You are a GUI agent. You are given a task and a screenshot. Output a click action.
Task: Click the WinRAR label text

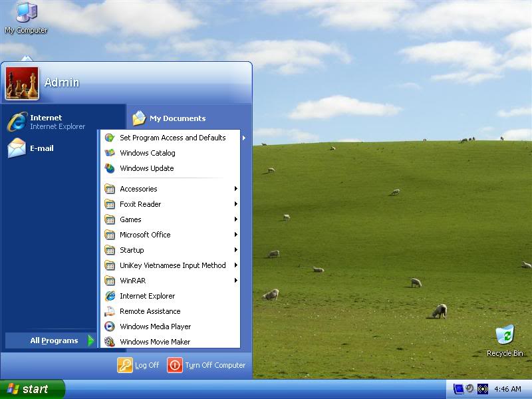tap(132, 281)
